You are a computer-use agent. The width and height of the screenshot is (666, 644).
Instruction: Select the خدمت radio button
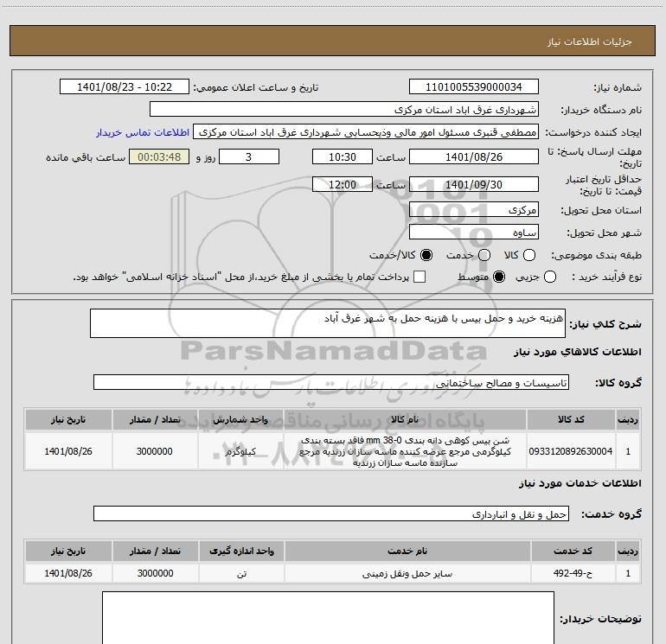pos(484,255)
